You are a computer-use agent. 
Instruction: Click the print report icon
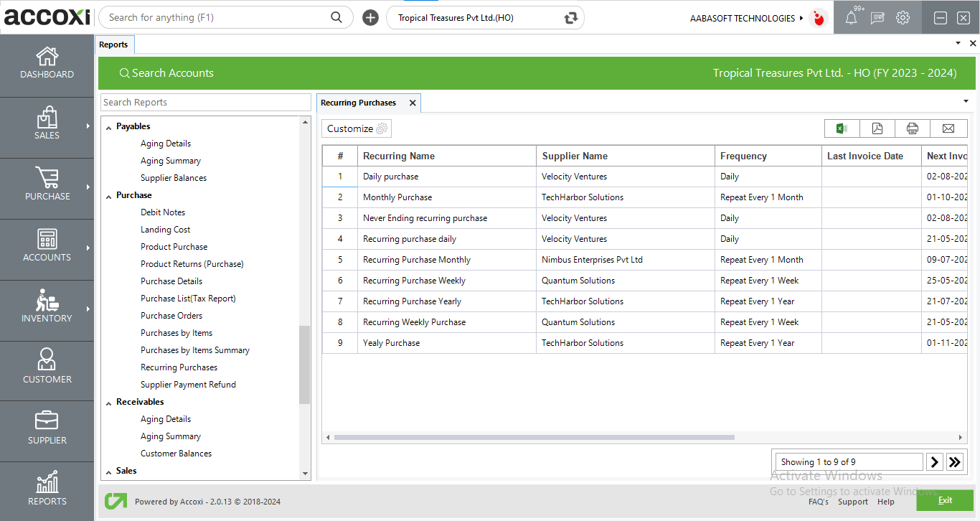pyautogui.click(x=913, y=128)
